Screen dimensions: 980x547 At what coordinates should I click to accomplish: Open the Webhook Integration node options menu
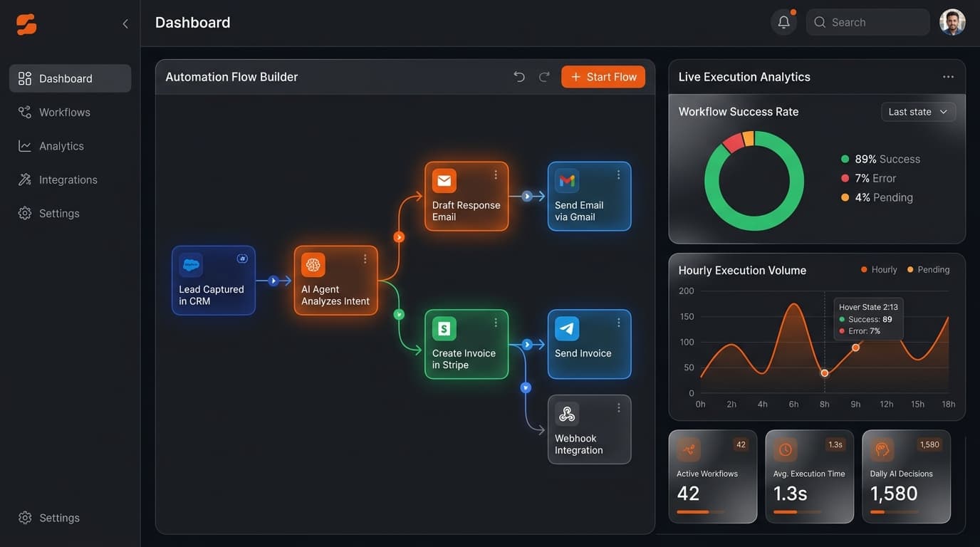point(618,408)
